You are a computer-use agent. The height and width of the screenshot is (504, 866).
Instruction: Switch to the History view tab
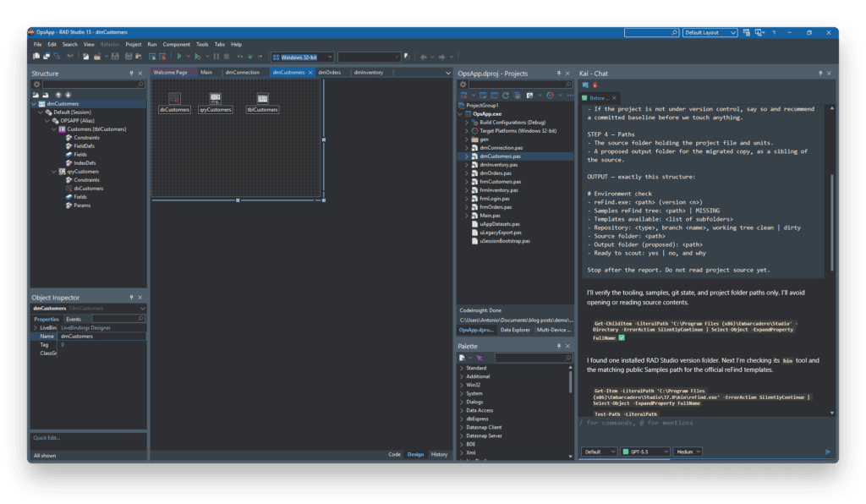[439, 454]
